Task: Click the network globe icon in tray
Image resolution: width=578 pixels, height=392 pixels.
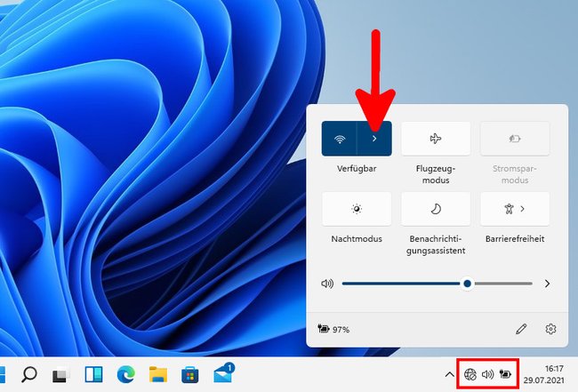Action: [x=470, y=375]
